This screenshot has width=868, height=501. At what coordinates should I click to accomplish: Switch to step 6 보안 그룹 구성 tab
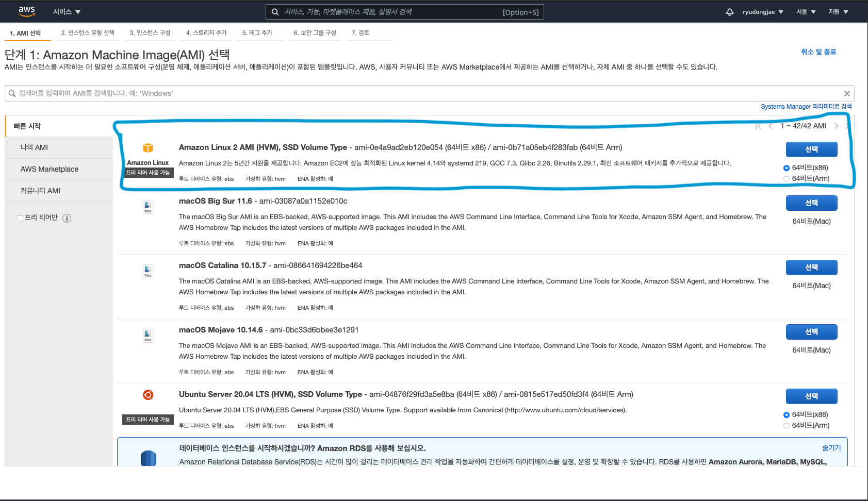315,33
